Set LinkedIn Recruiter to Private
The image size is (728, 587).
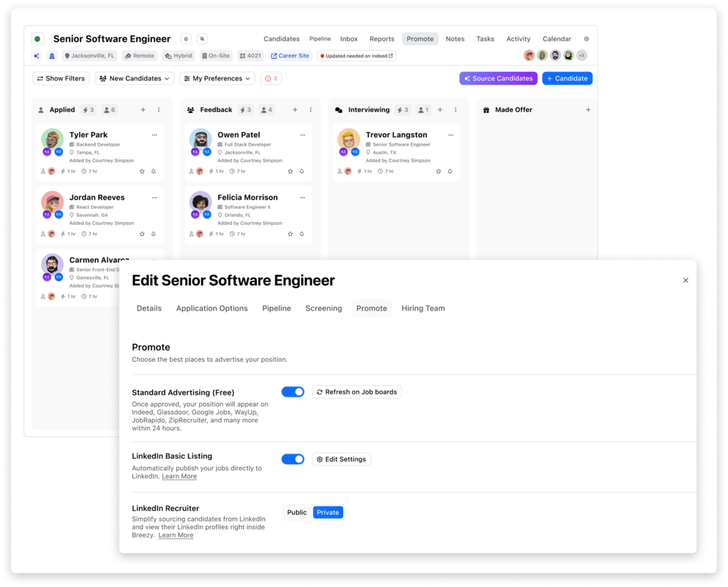328,512
